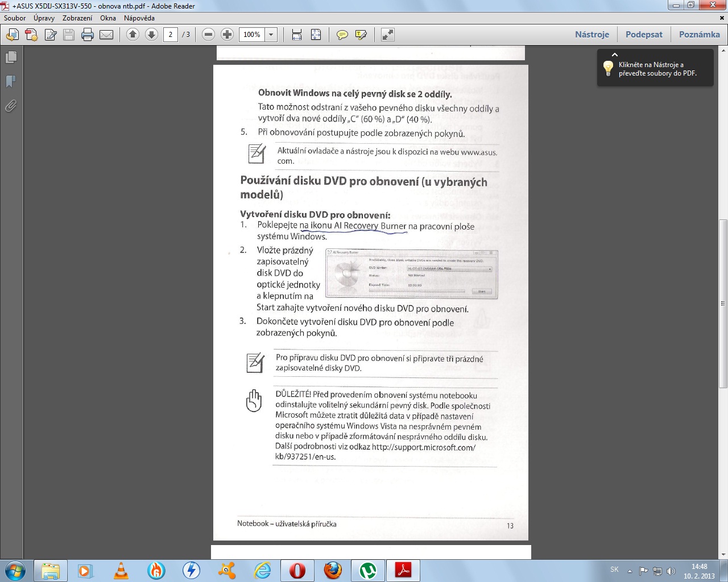
Task: Click the 'Používání disku DVD pro obnovení' heading
Action: (363, 188)
